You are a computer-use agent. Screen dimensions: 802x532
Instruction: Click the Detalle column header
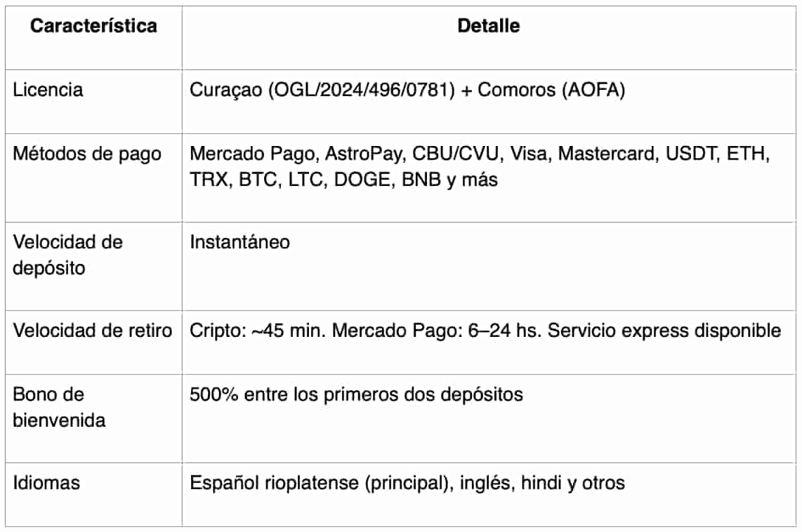(x=489, y=27)
